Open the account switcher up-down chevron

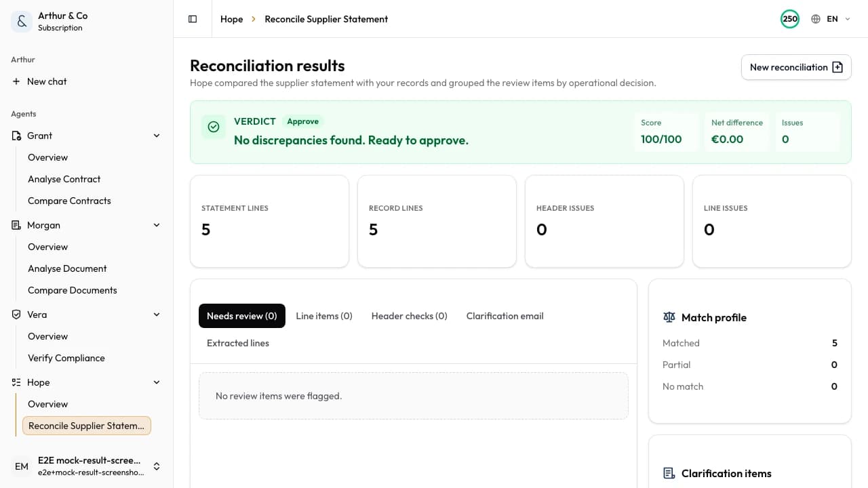coord(157,466)
